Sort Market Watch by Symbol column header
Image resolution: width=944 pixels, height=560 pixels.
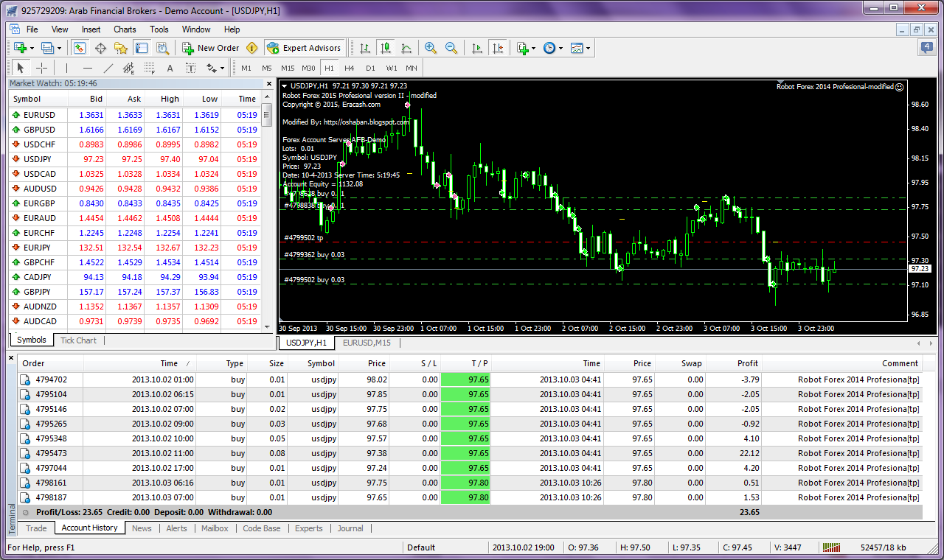[38, 99]
